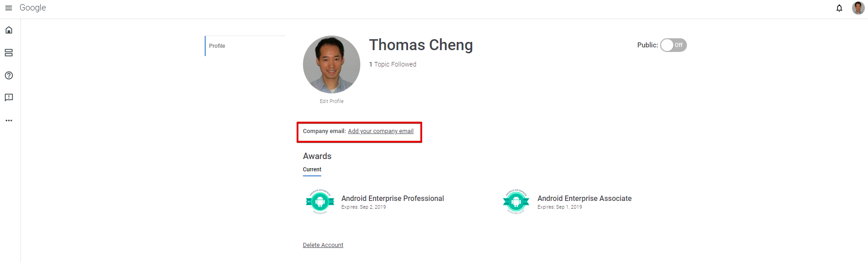Click the Android Enterprise Professional award title

[x=393, y=198]
